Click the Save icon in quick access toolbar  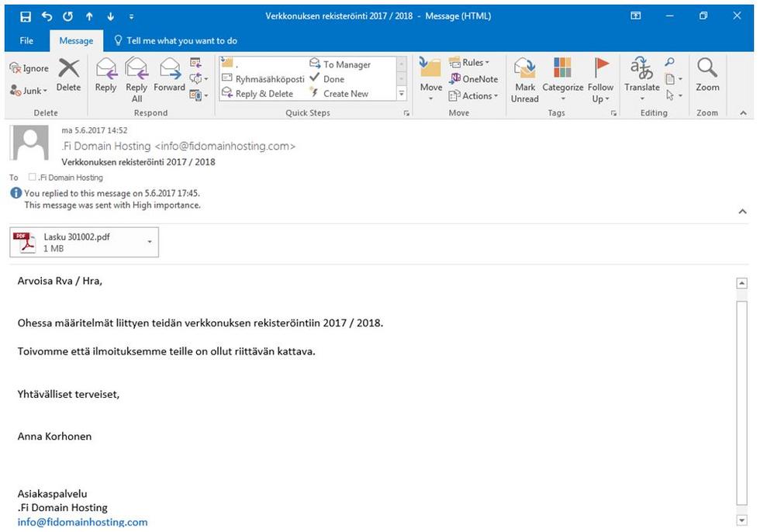point(25,16)
